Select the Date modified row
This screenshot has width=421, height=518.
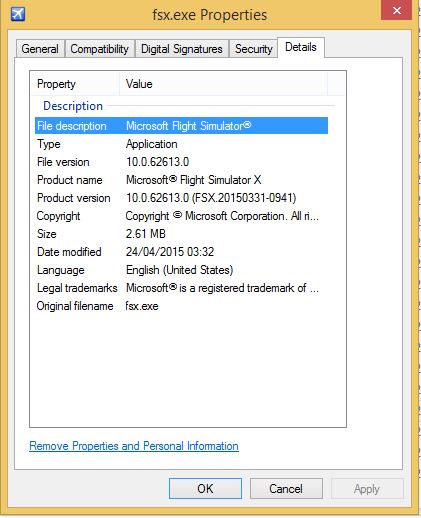tap(181, 252)
